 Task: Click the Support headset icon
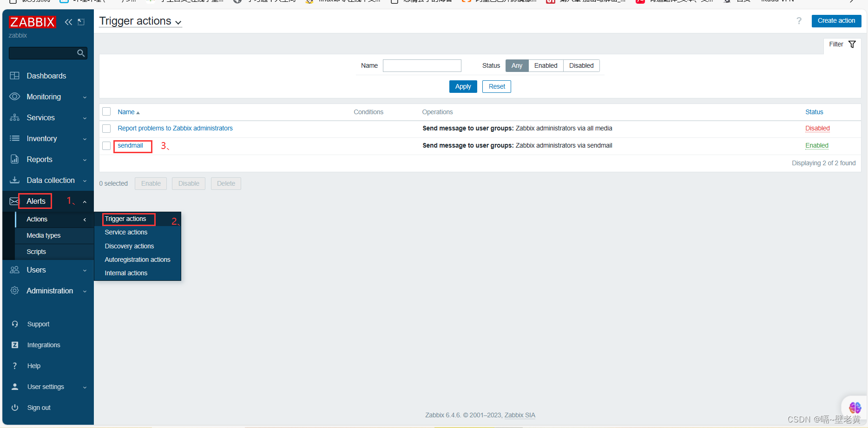pyautogui.click(x=15, y=324)
